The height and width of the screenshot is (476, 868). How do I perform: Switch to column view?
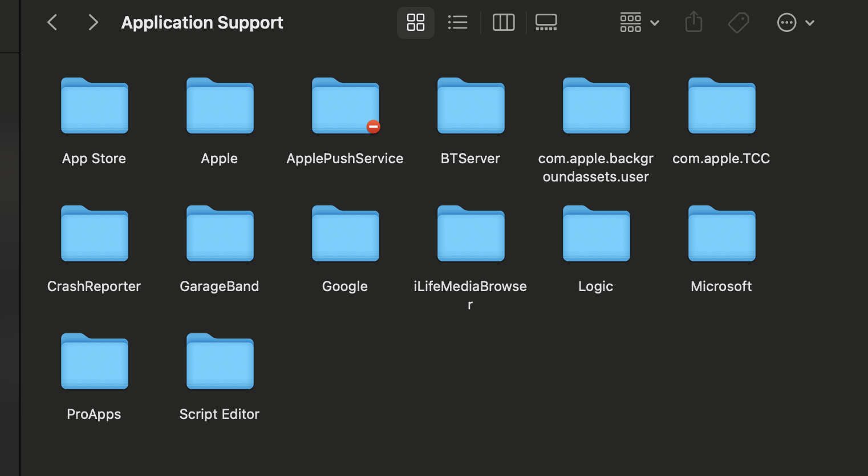click(x=504, y=23)
